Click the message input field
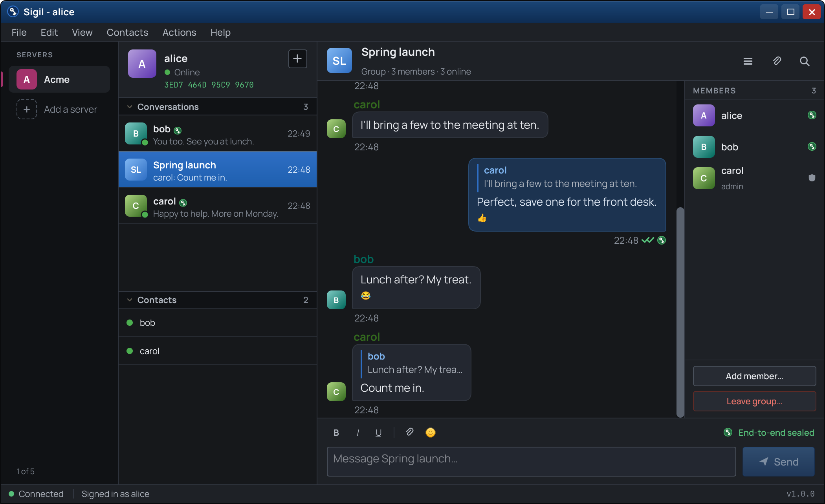The width and height of the screenshot is (825, 504). pos(531,462)
